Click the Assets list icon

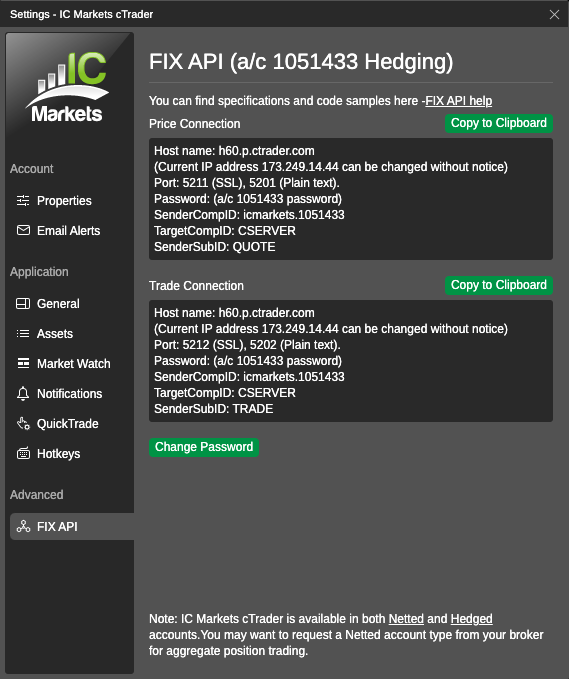23,333
